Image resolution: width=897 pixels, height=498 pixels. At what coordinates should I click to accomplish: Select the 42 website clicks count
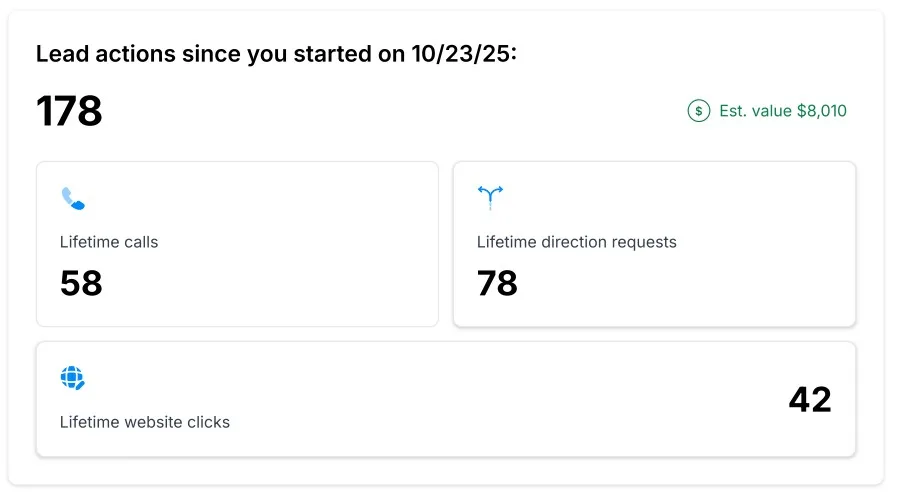(x=810, y=399)
